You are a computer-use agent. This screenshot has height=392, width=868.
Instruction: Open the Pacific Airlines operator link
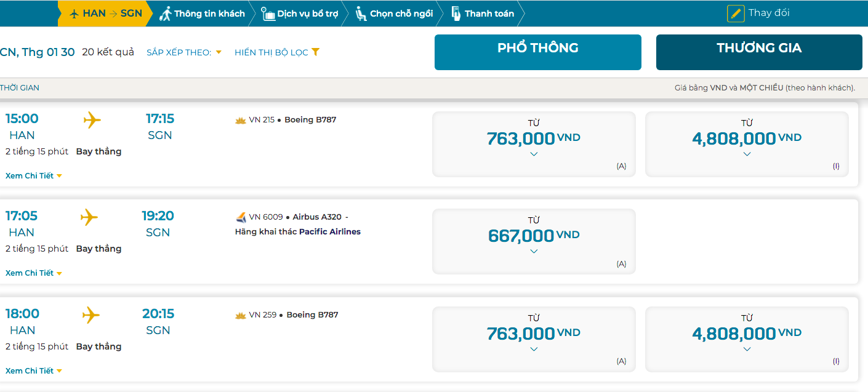[x=329, y=232]
